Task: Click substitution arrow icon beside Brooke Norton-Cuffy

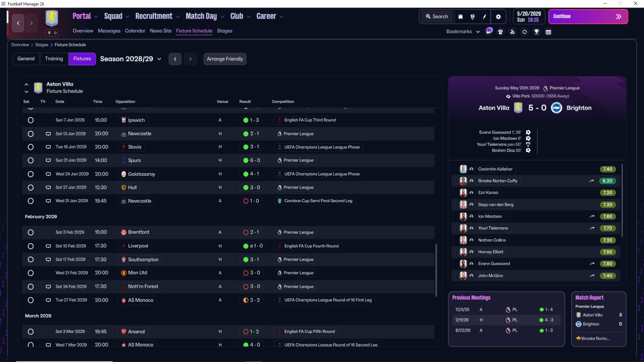Action: point(592,181)
